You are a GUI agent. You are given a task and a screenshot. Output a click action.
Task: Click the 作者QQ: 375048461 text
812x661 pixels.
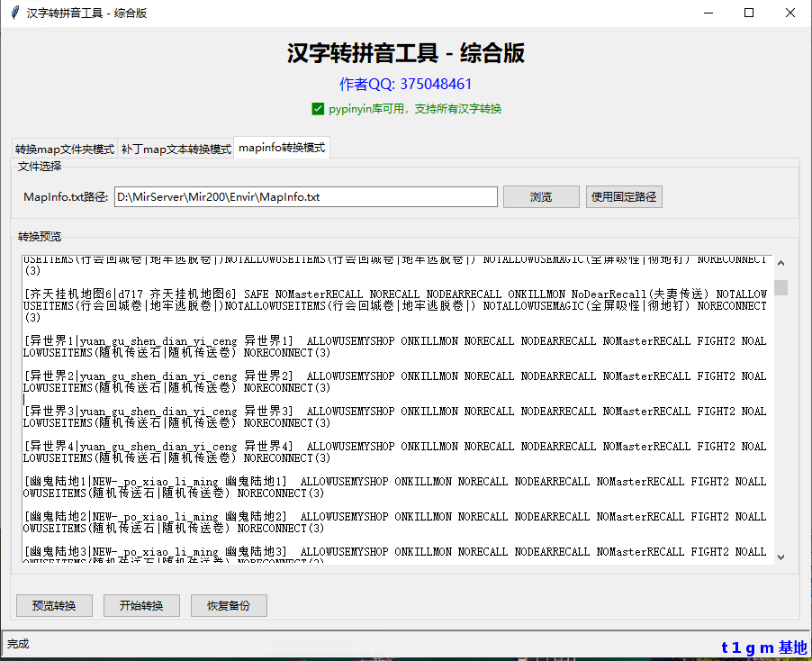[405, 84]
